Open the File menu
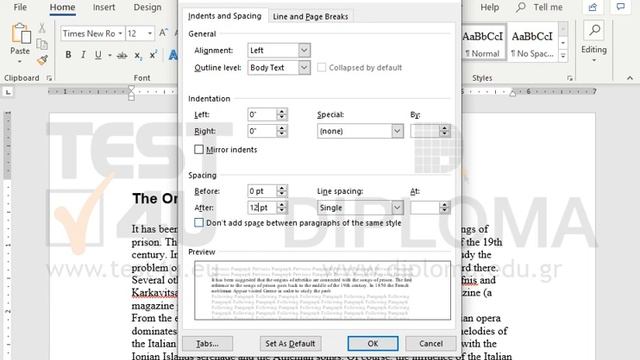Screen dimensions: 640x360 click(x=20, y=7)
